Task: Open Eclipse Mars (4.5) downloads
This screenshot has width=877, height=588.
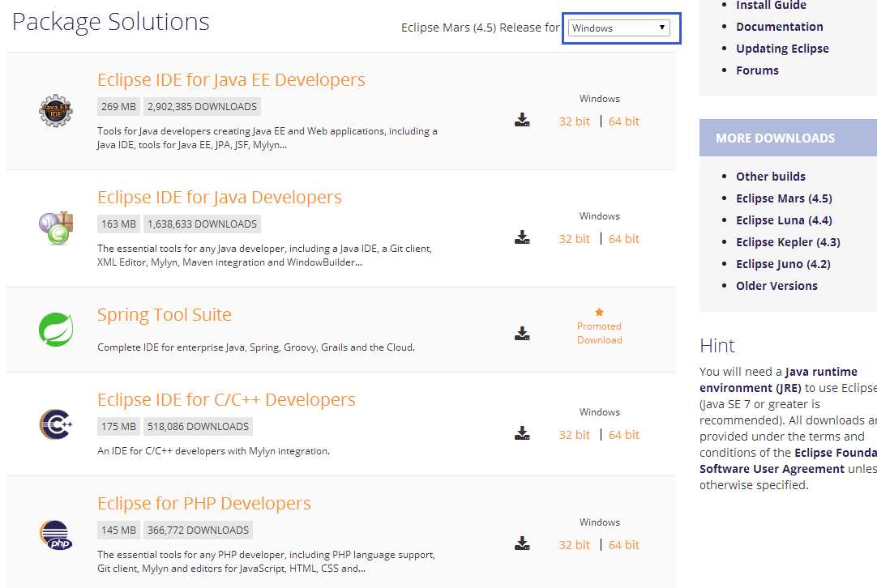Action: (x=784, y=198)
